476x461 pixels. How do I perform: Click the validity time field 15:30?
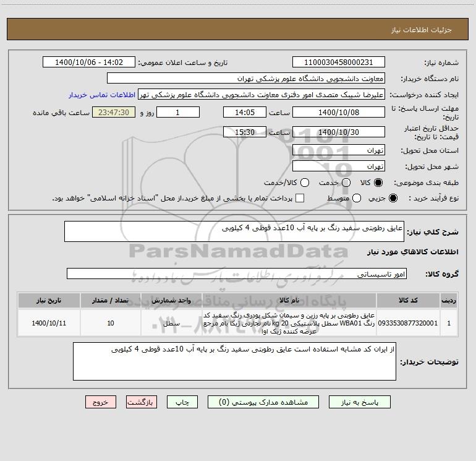(x=245, y=132)
